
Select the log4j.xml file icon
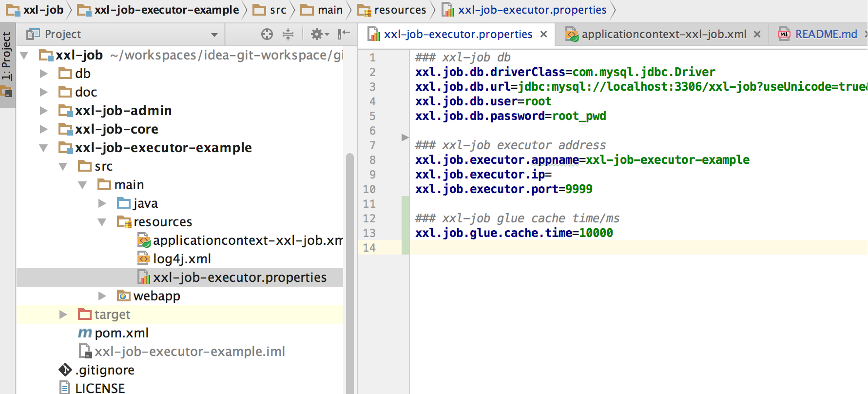(x=144, y=259)
